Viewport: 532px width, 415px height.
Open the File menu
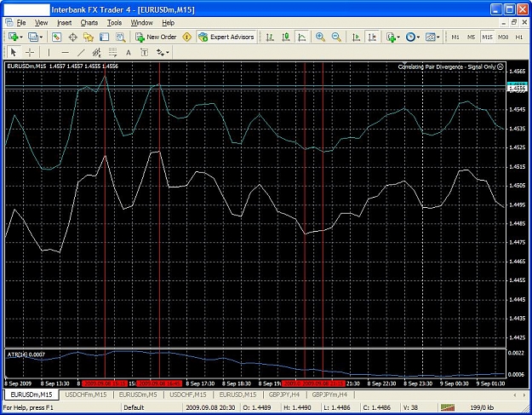[x=21, y=23]
